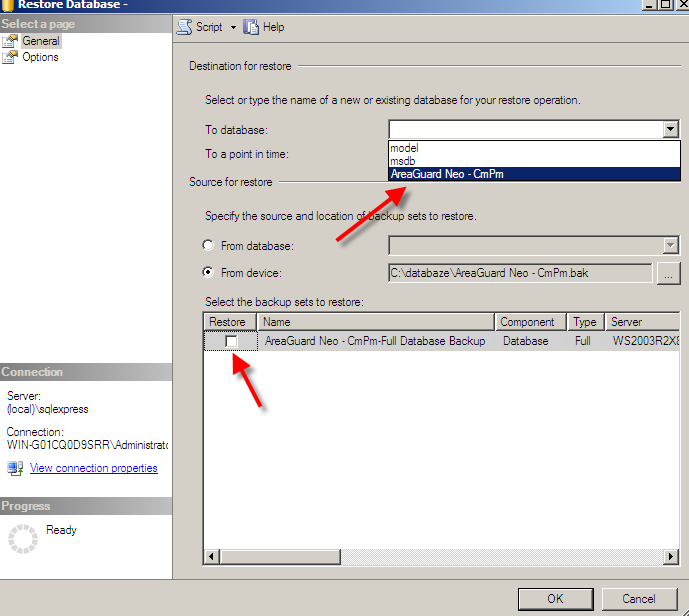
Task: Click horizontal scrollbar right arrow
Action: pyautogui.click(x=671, y=556)
